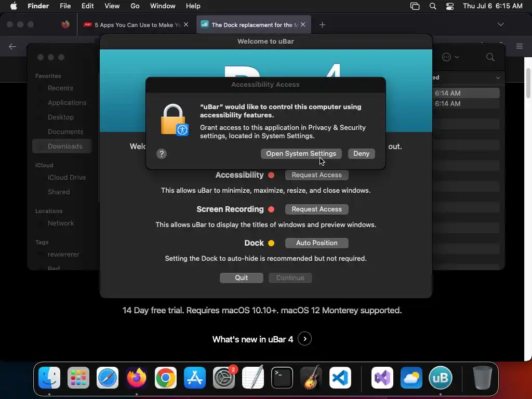Open the Apple menu
Image resolution: width=532 pixels, height=399 pixels.
pos(14,6)
